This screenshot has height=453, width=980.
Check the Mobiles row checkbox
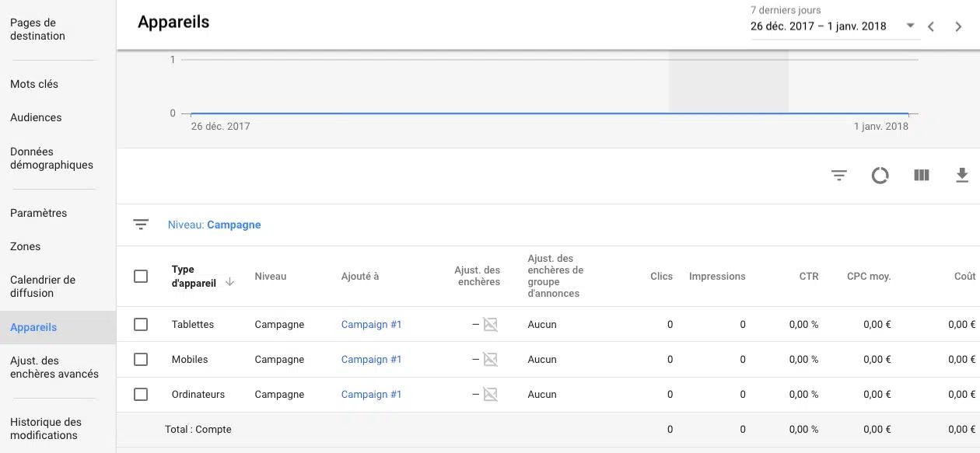point(141,360)
